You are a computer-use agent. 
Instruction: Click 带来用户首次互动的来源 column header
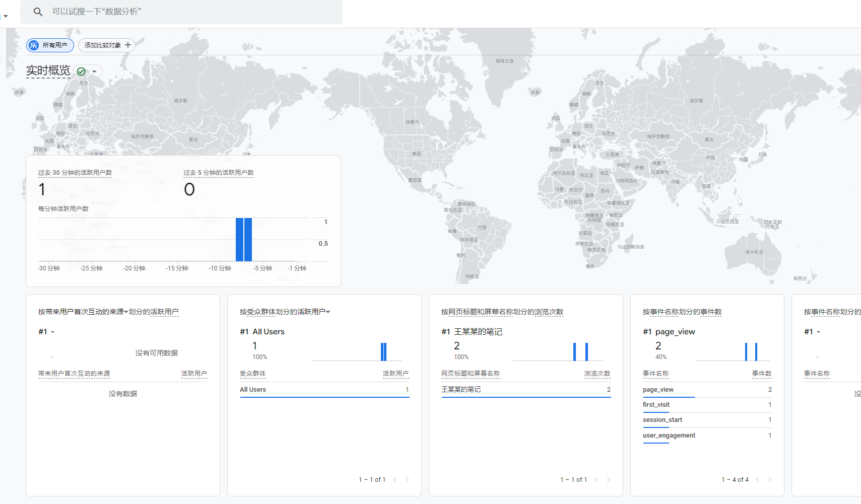coord(74,374)
